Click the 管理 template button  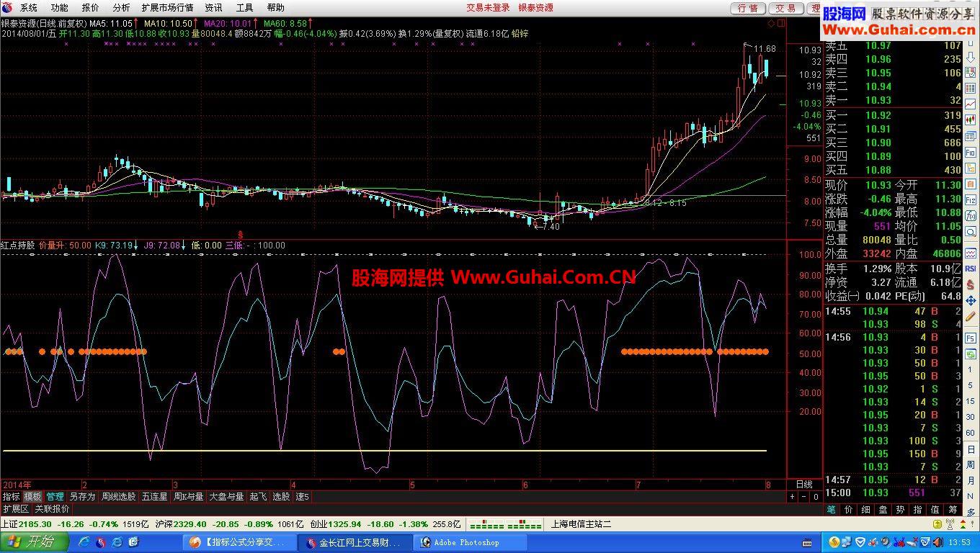click(x=55, y=497)
